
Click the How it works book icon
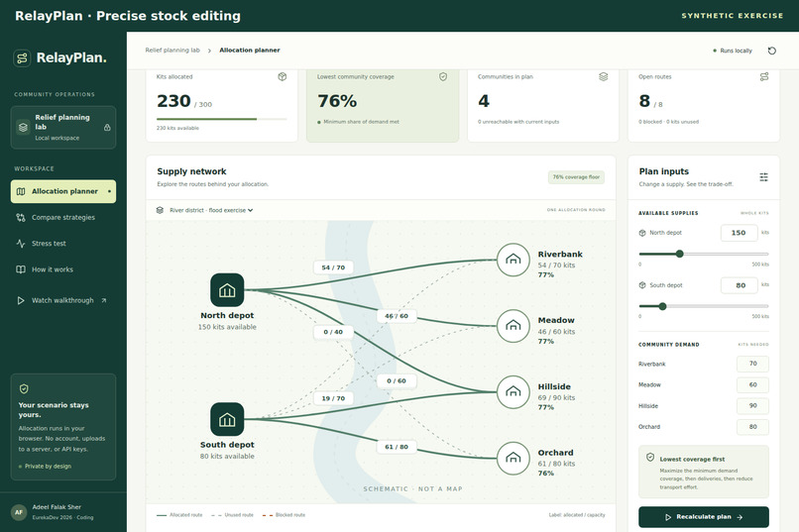click(x=21, y=269)
